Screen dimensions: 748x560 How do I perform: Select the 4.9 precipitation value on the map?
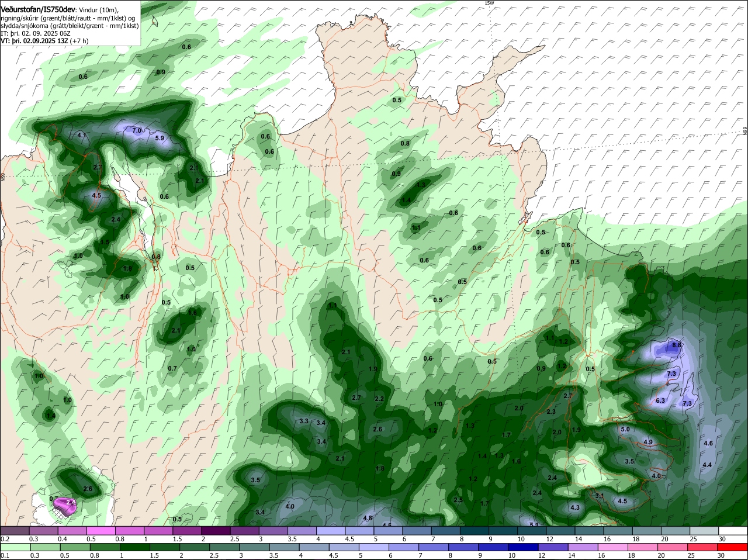point(647,442)
